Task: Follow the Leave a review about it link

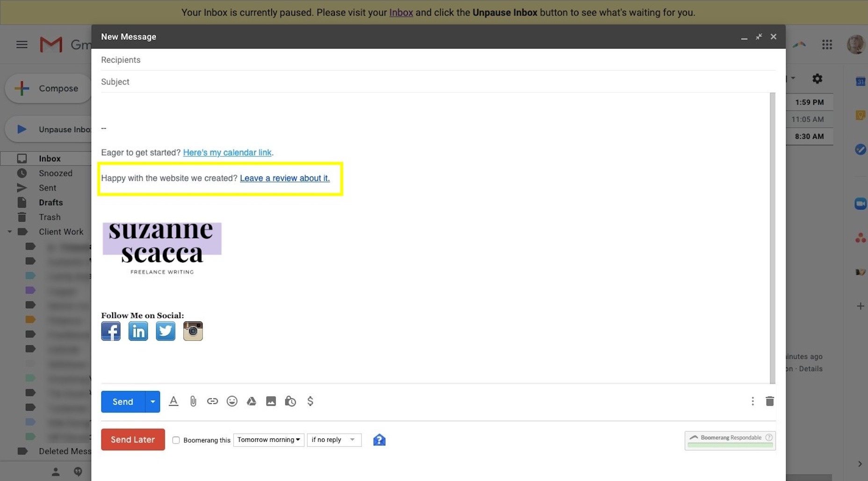Action: point(285,178)
